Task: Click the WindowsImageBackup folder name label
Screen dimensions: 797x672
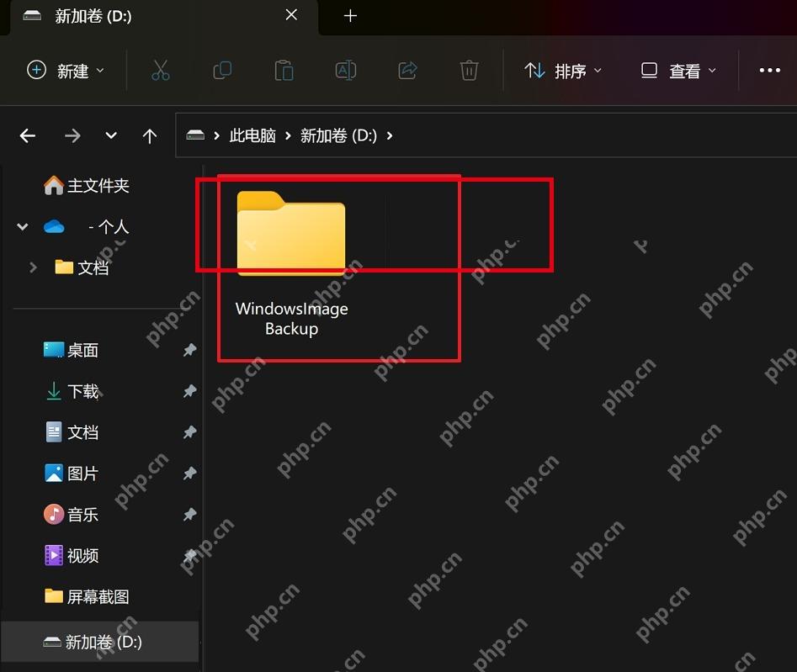Action: (x=292, y=319)
